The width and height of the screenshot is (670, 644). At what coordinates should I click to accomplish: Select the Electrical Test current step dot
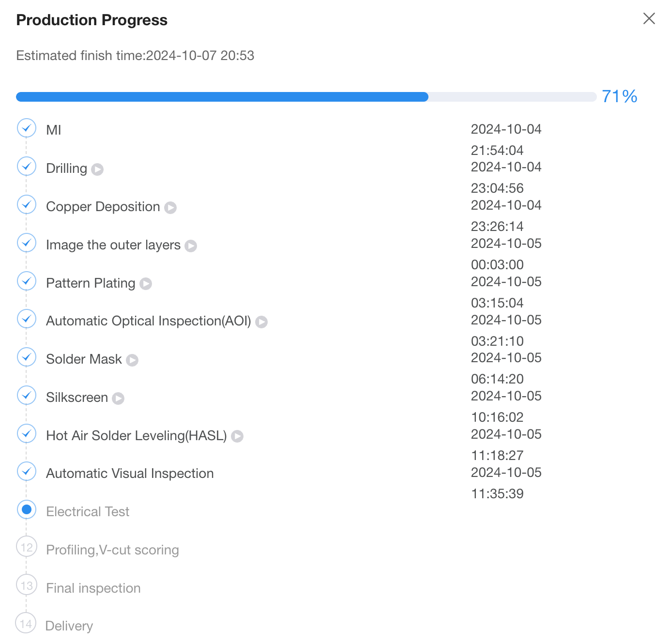click(27, 509)
